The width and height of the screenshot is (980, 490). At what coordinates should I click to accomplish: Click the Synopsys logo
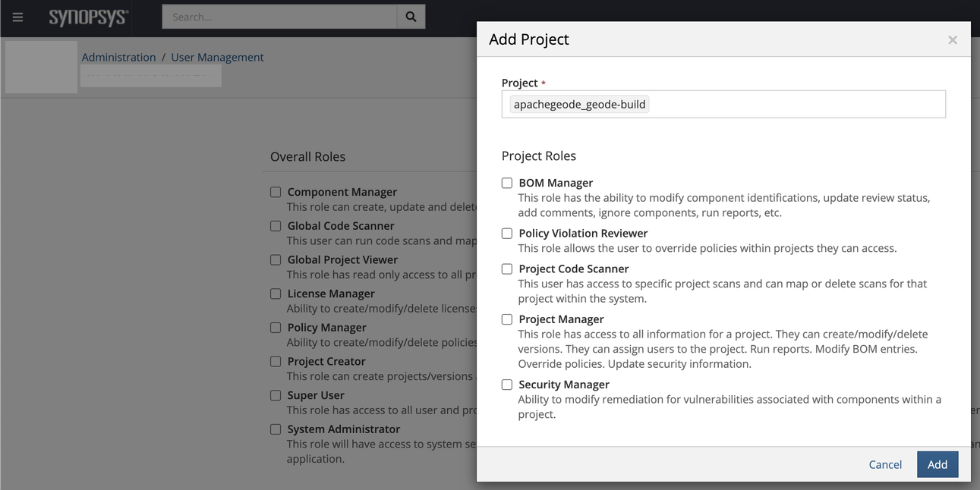(x=88, y=17)
